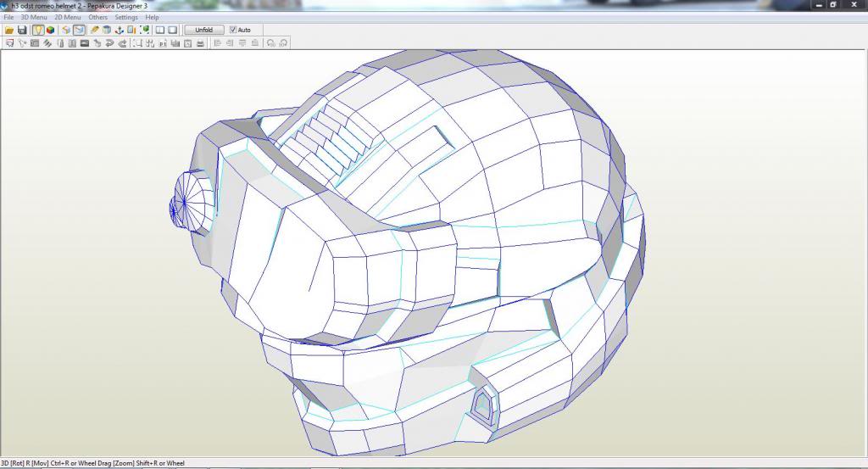Click the Unfold button
868x469 pixels.
203,30
